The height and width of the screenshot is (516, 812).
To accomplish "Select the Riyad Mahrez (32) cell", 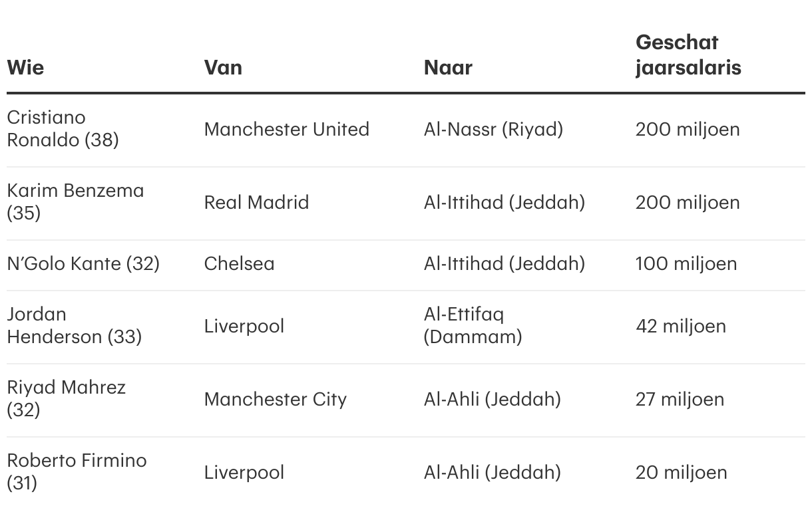I will [x=66, y=399].
